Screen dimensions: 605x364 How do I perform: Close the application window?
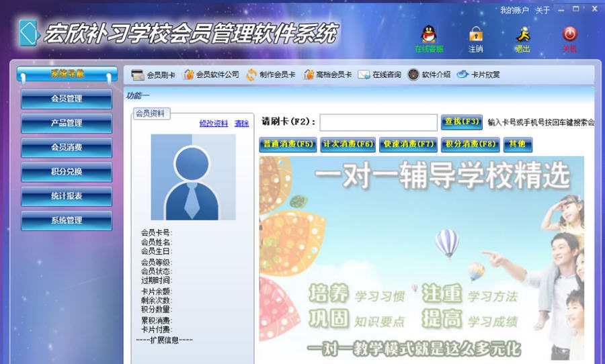pos(594,9)
